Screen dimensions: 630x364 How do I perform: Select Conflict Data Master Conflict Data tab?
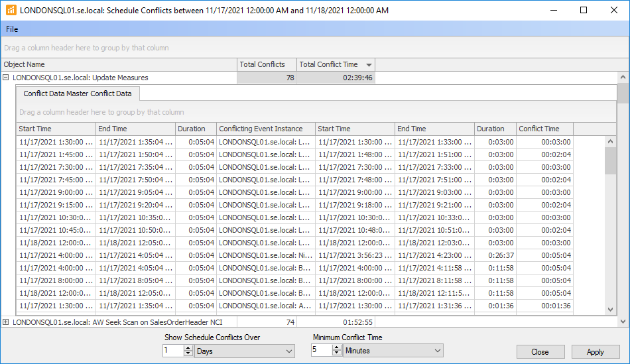(78, 93)
